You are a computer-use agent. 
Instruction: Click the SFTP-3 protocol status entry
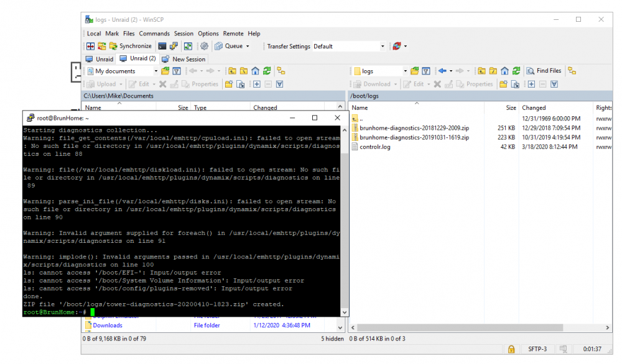click(x=537, y=349)
